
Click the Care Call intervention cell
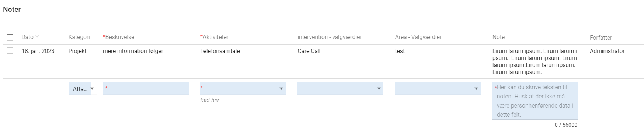click(309, 51)
